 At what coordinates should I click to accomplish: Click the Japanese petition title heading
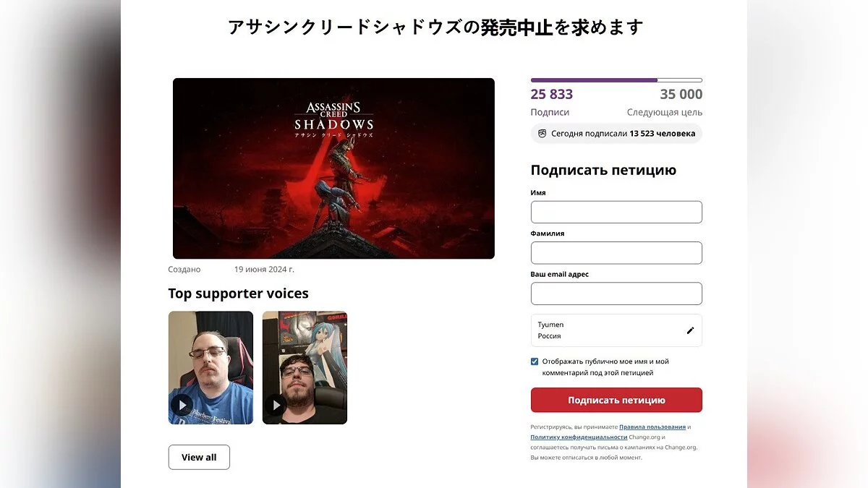(435, 27)
